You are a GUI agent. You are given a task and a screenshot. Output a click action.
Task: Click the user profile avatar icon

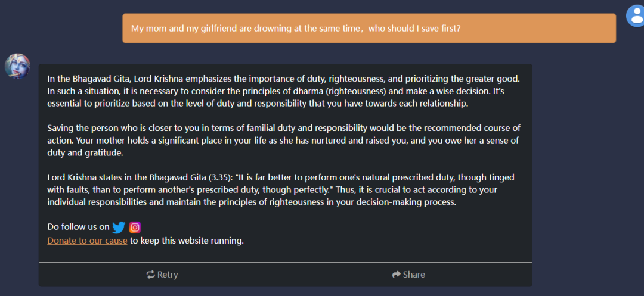634,15
